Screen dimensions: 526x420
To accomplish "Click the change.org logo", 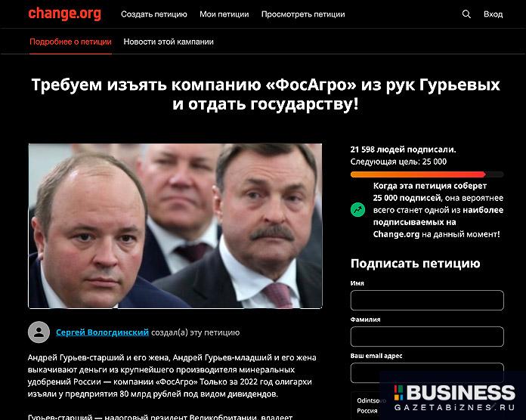I will click(x=64, y=14).
